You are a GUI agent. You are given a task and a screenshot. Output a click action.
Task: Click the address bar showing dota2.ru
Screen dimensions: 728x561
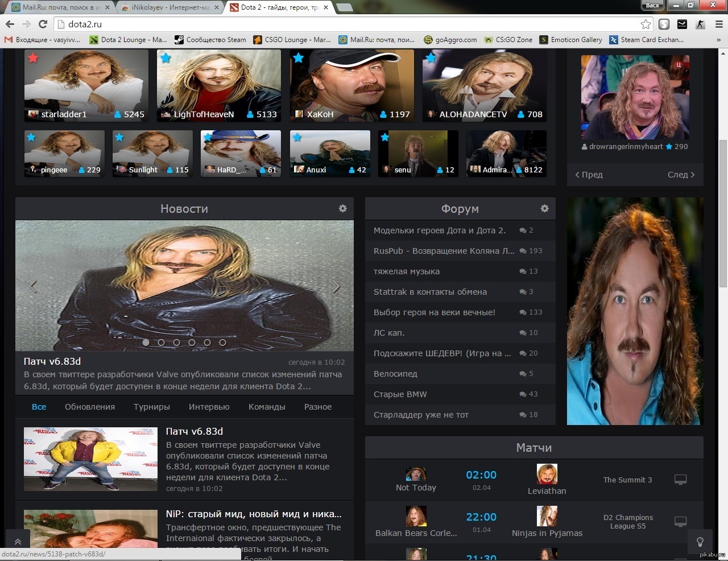click(x=353, y=24)
